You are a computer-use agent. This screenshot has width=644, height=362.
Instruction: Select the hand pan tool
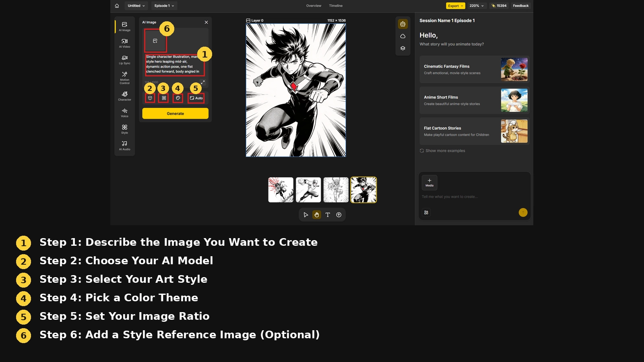pos(317,215)
